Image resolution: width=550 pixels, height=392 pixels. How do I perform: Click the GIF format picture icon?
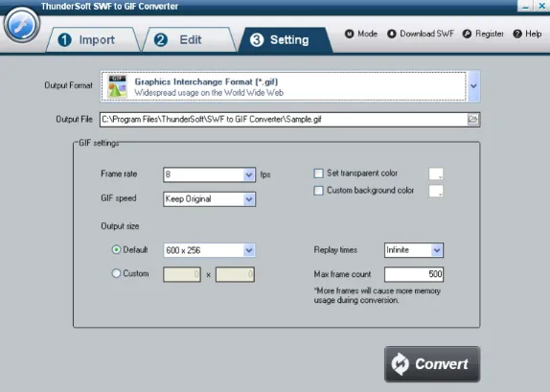click(x=118, y=86)
